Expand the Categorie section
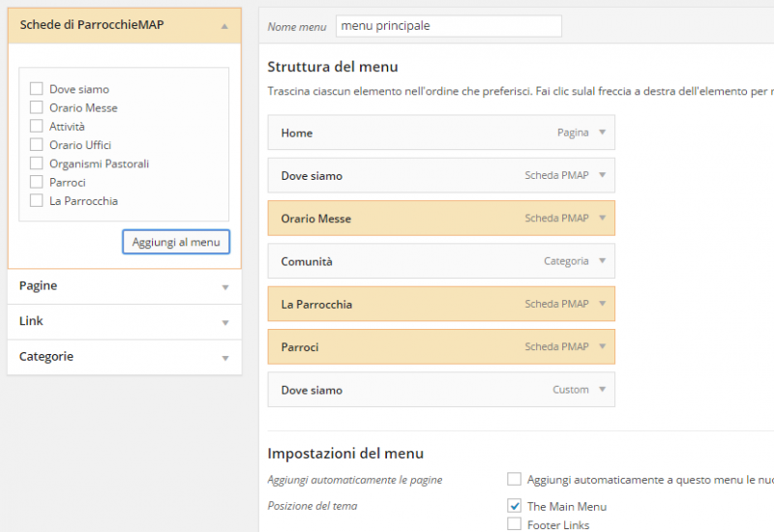774x532 pixels. pyautogui.click(x=224, y=358)
